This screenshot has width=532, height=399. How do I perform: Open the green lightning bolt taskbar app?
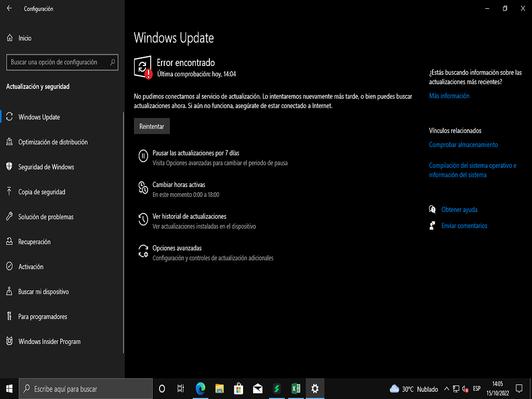277,389
